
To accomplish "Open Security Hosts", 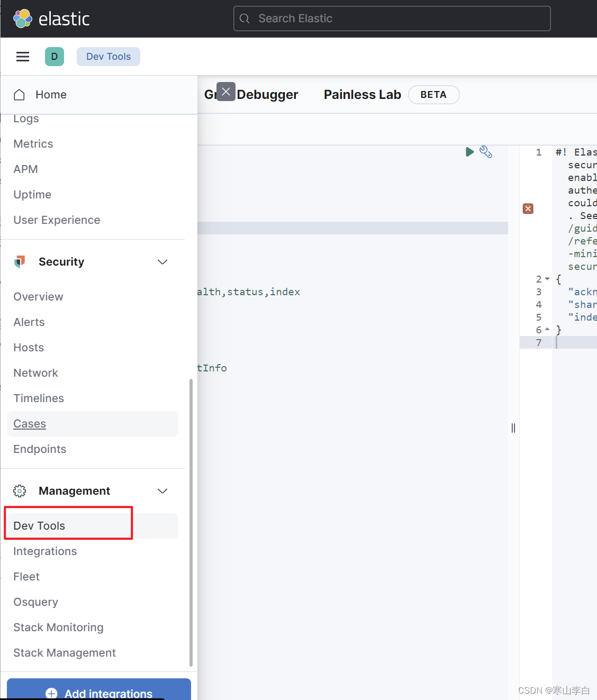I will pyautogui.click(x=29, y=348).
